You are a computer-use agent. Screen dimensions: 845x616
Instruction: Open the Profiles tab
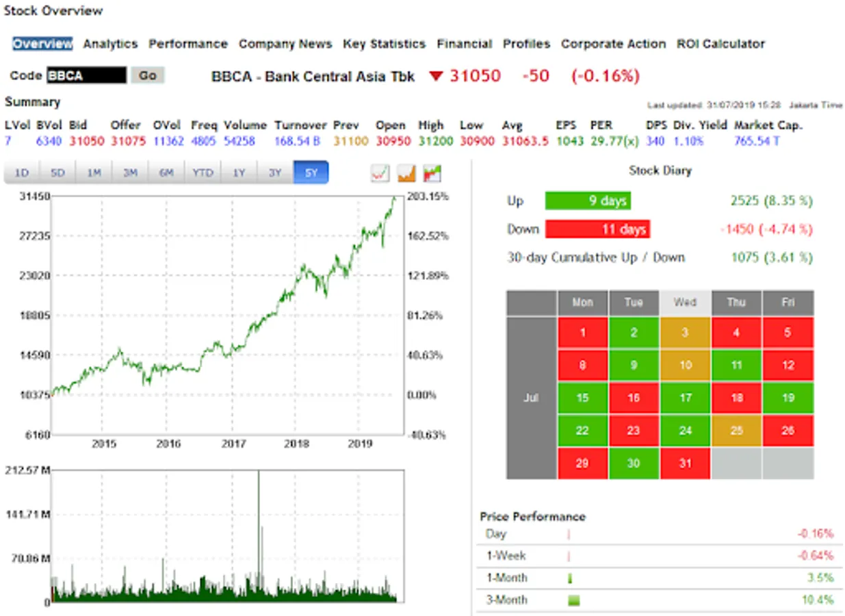pos(527,44)
